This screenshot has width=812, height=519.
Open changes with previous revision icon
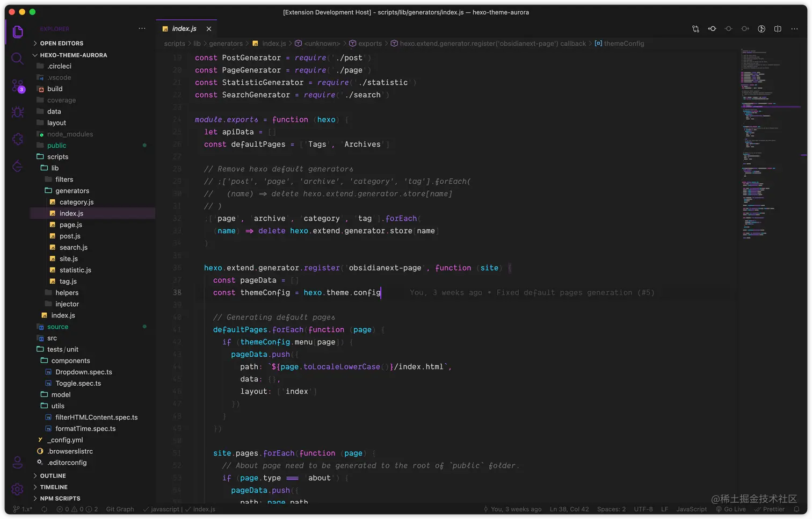712,29
